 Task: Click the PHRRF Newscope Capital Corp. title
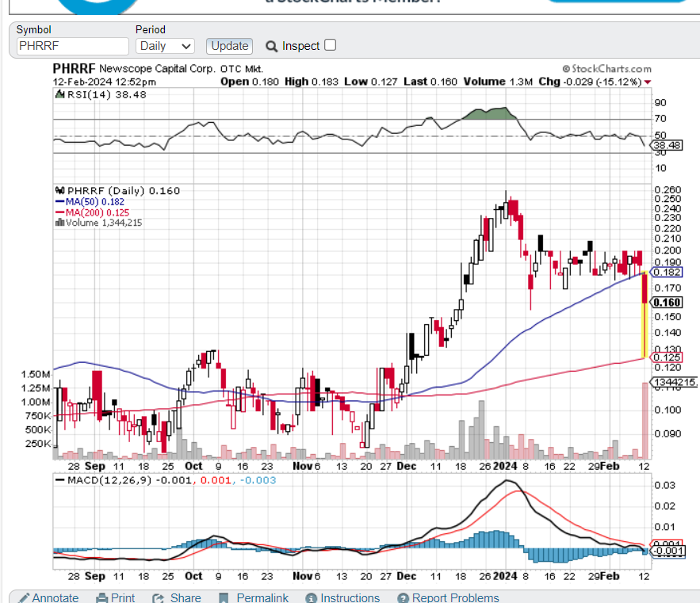(x=134, y=69)
